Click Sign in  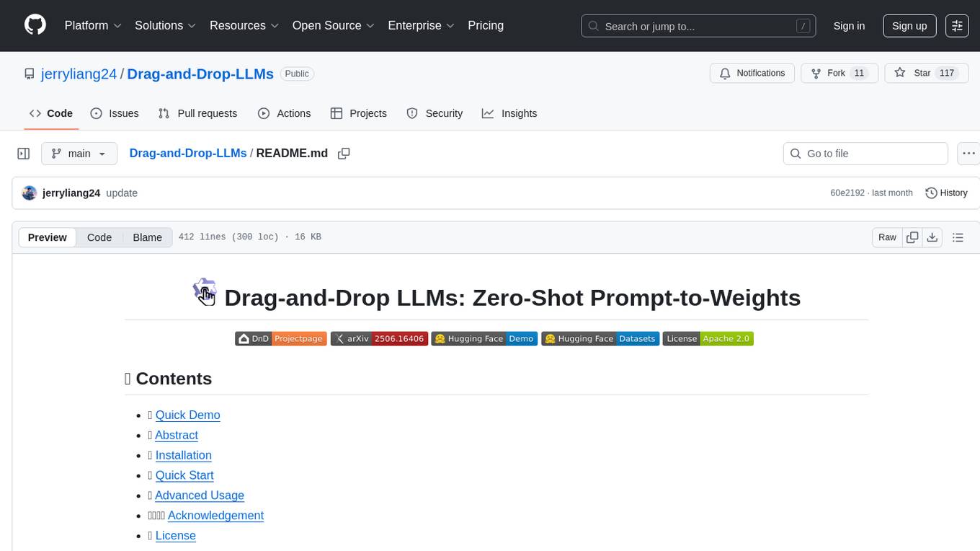coord(849,26)
